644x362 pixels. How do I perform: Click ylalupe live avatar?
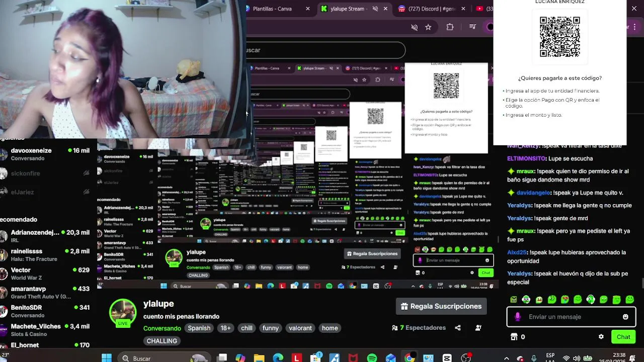123,313
